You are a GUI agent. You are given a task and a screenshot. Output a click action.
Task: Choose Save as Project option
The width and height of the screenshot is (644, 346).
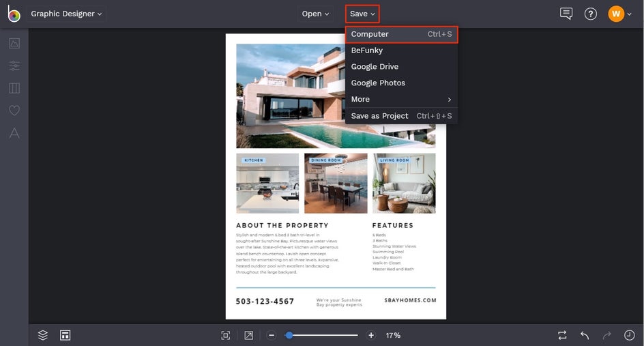coord(401,116)
